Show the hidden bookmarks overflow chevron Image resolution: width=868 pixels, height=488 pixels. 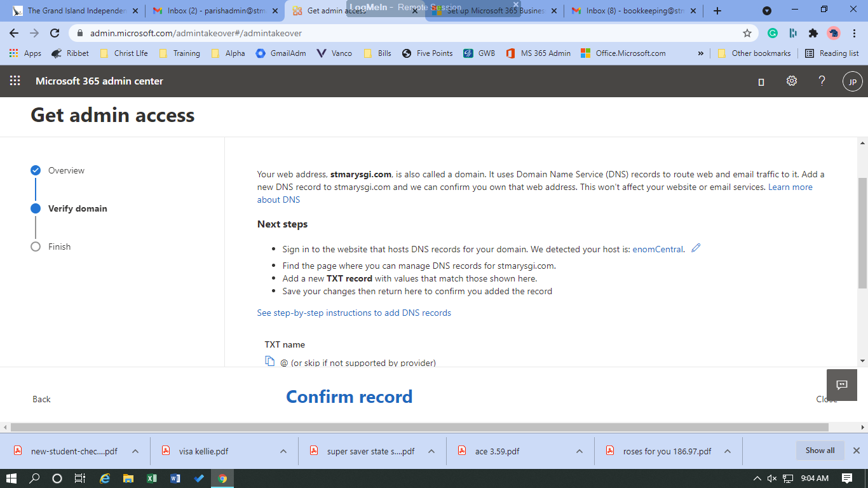(700, 53)
